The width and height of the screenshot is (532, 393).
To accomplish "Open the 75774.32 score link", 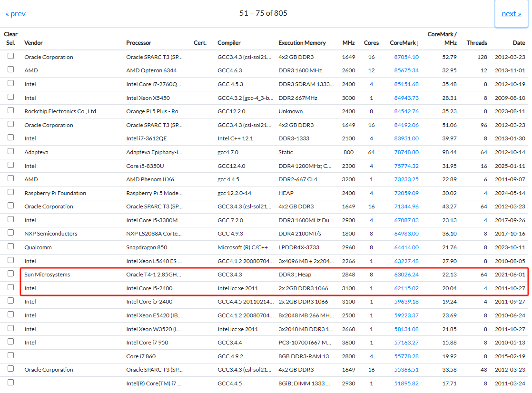I will coord(406,166).
